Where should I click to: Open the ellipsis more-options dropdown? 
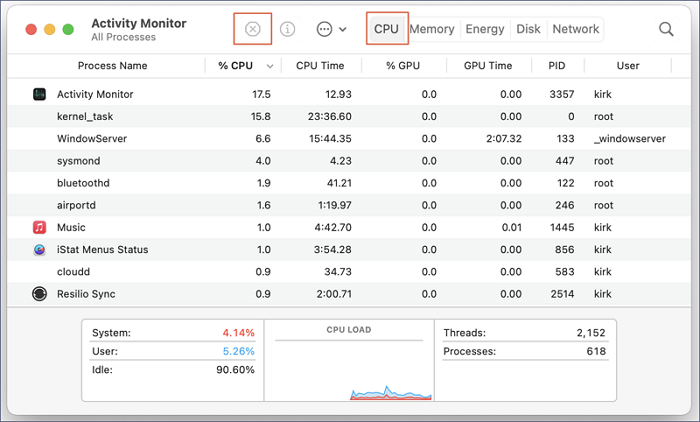tap(331, 29)
